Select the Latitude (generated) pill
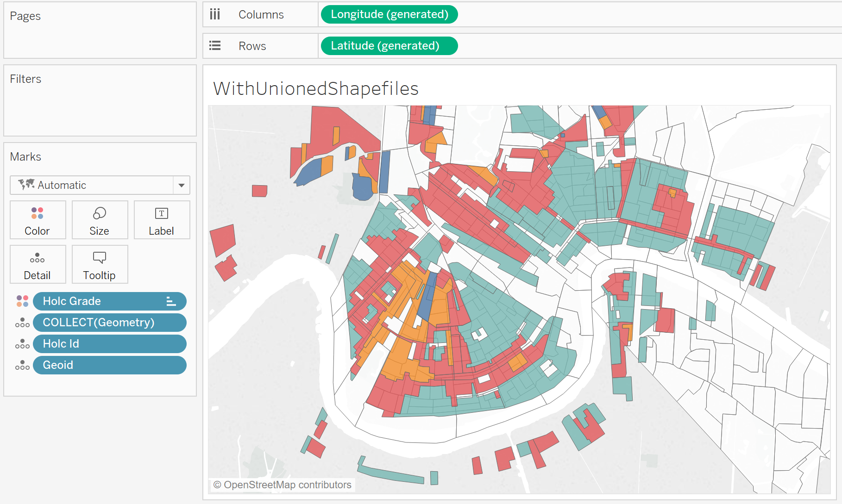 (x=389, y=46)
